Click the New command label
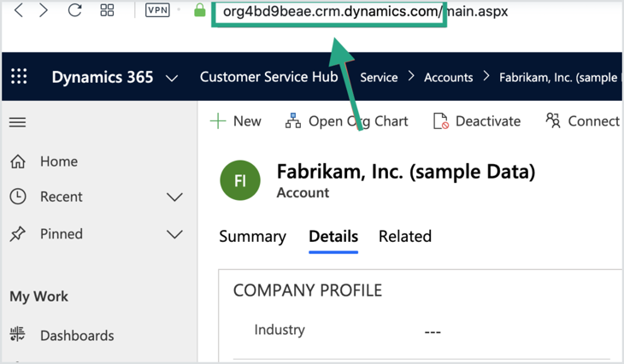The height and width of the screenshot is (364, 624). pos(247,121)
